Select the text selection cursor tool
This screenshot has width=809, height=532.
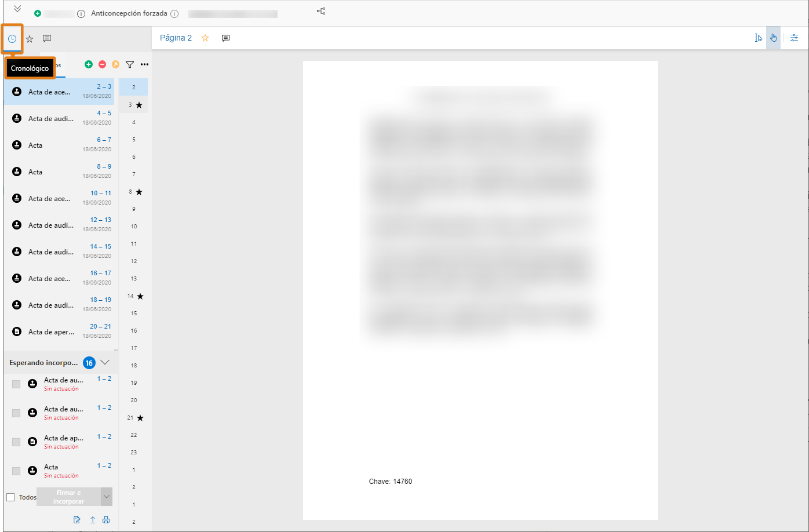coord(758,38)
